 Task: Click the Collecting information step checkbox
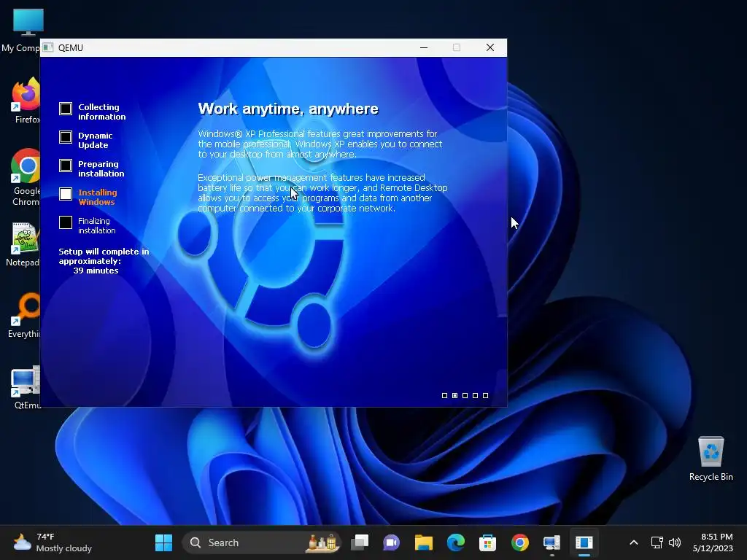click(66, 109)
